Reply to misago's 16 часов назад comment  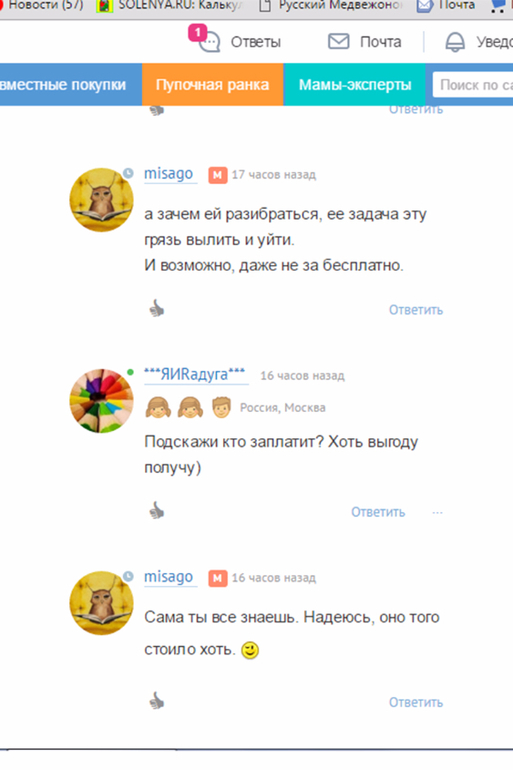tap(416, 702)
